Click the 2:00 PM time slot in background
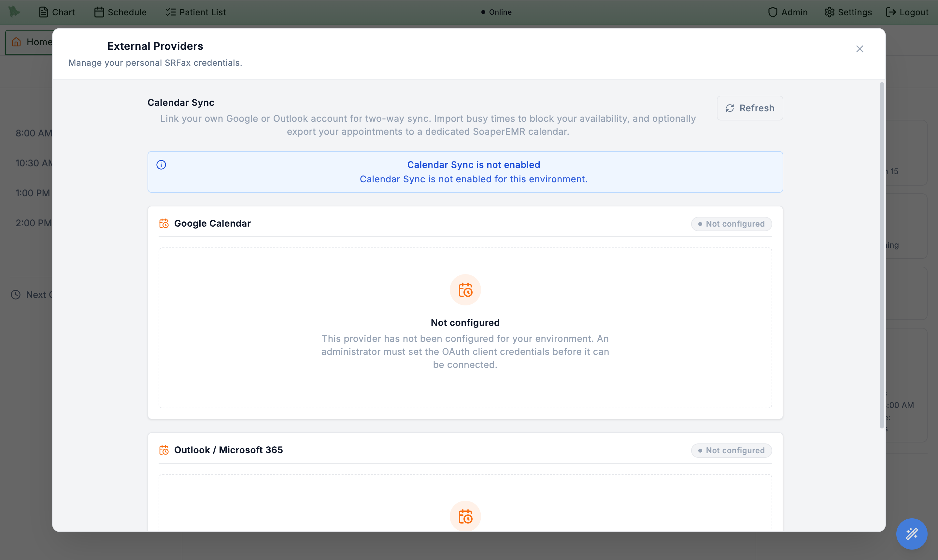The width and height of the screenshot is (938, 560). [34, 223]
